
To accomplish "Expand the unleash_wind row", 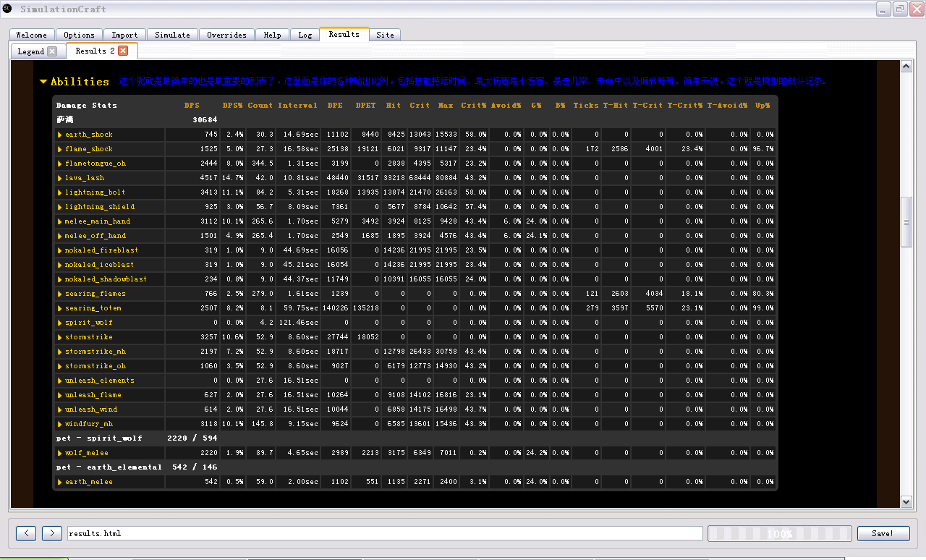I will coord(60,410).
